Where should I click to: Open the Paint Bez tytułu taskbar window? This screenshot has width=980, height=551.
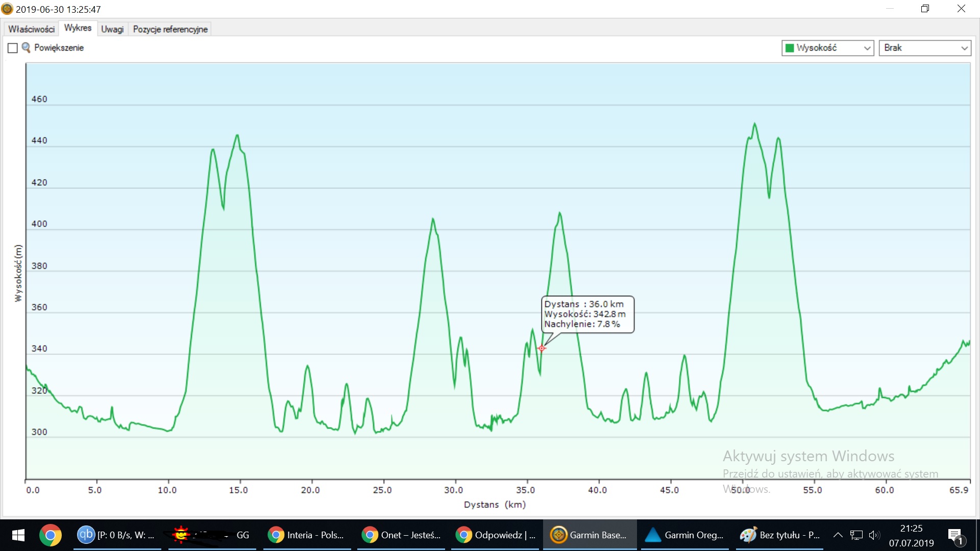coord(780,535)
